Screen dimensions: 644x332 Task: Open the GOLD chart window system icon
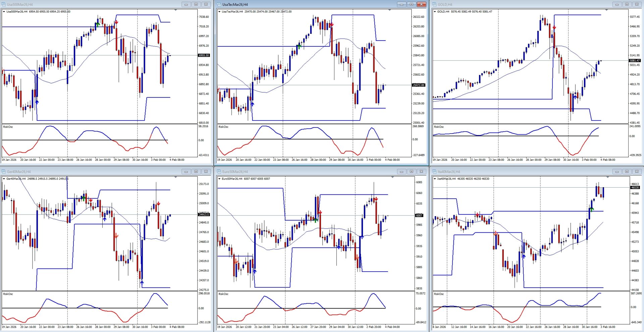434,4
